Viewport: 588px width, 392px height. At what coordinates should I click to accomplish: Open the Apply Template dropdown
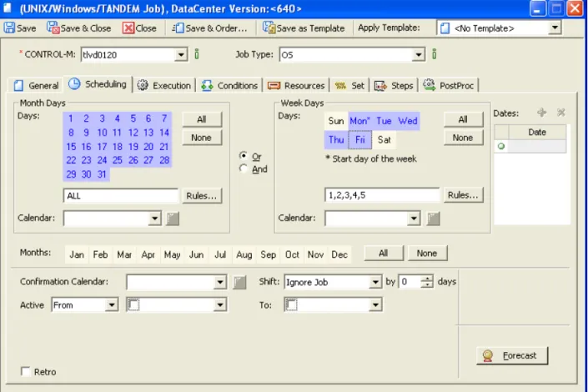555,28
